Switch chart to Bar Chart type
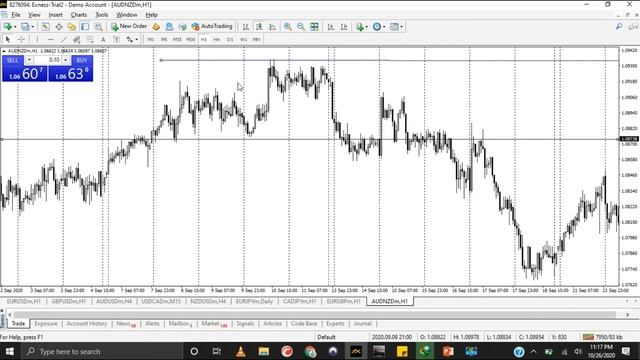 (246, 27)
